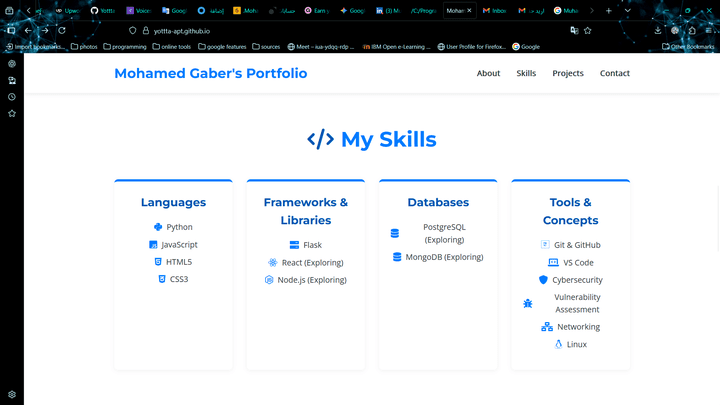This screenshot has height=405, width=720.
Task: Click the Flask framework icon
Action: [294, 245]
